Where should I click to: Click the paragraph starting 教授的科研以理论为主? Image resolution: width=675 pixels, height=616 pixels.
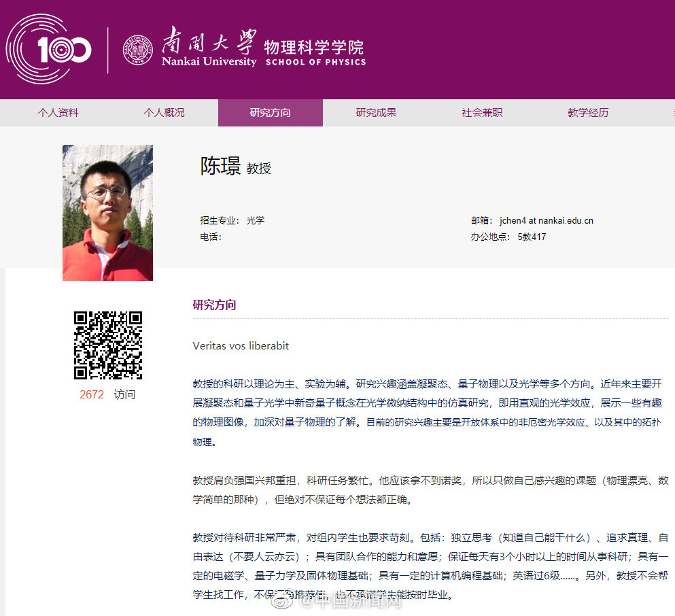point(427,413)
